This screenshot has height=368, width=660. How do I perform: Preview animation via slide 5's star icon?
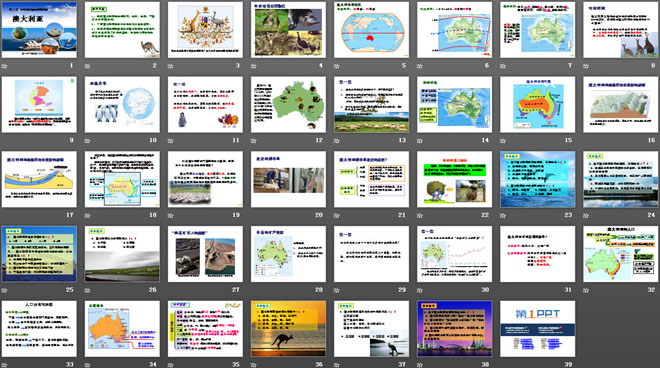pyautogui.click(x=337, y=66)
